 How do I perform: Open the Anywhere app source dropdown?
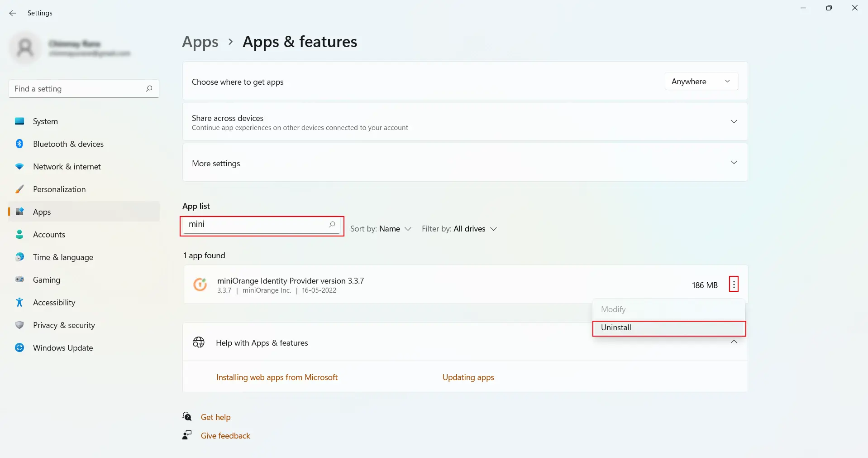[x=701, y=82]
